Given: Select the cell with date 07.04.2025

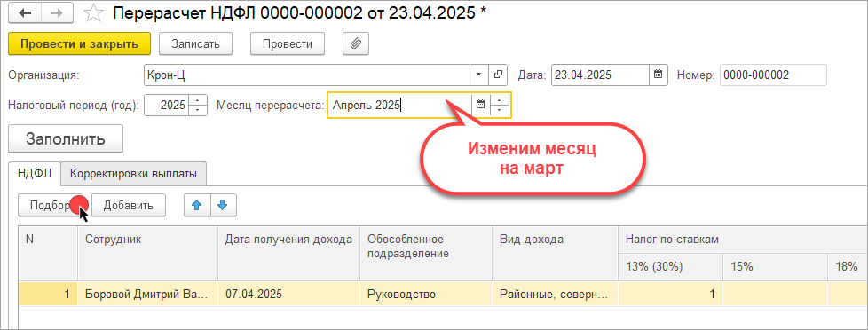Looking at the screenshot, I should click(x=289, y=294).
